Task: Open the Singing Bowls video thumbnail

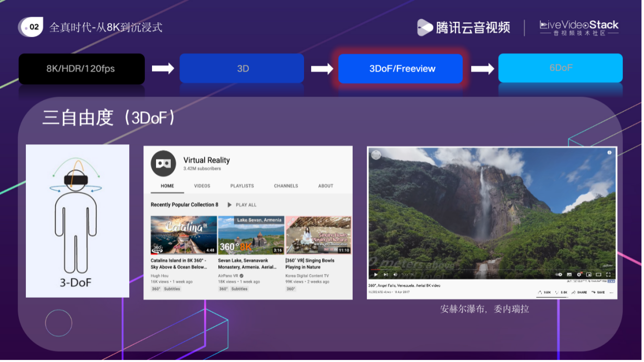Action: [318, 235]
